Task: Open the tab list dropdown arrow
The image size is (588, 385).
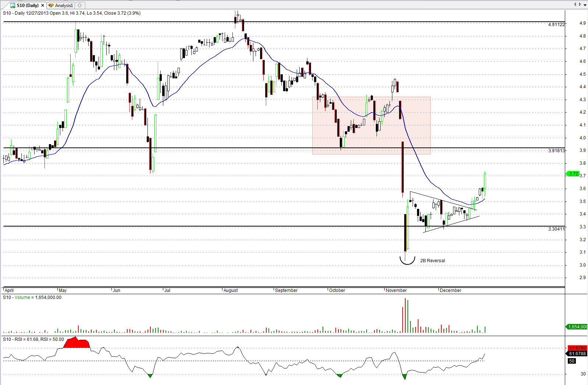Action: pos(585,4)
